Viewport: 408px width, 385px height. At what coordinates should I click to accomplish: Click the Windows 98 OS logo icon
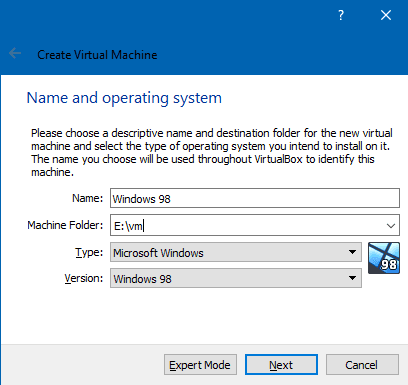(x=384, y=258)
